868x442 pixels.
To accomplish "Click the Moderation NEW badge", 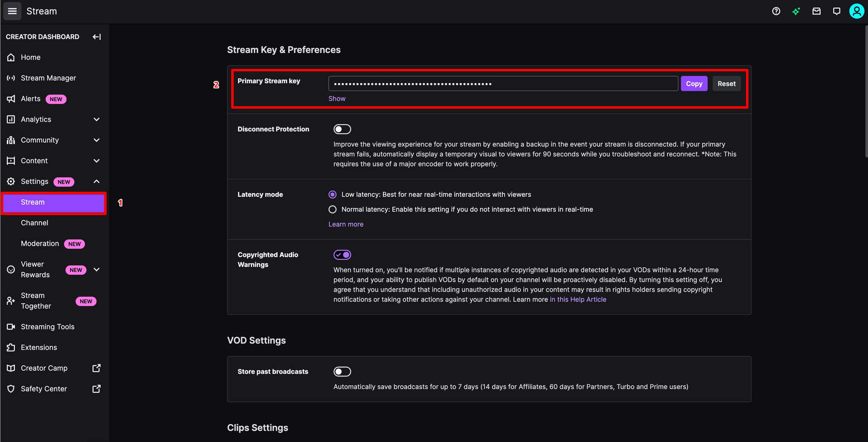I will tap(75, 244).
